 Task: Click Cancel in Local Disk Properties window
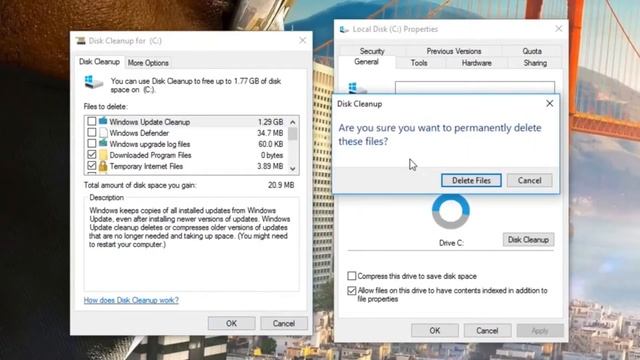pyautogui.click(x=487, y=331)
